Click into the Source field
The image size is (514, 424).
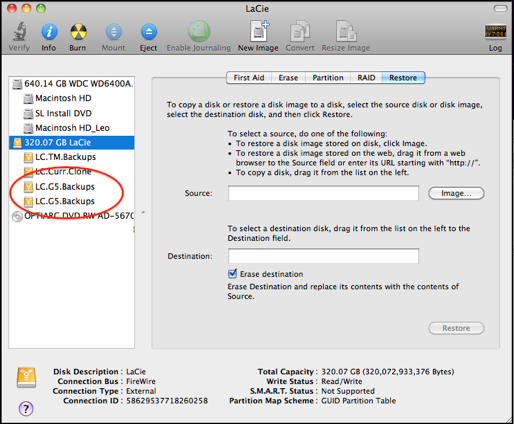click(x=323, y=193)
